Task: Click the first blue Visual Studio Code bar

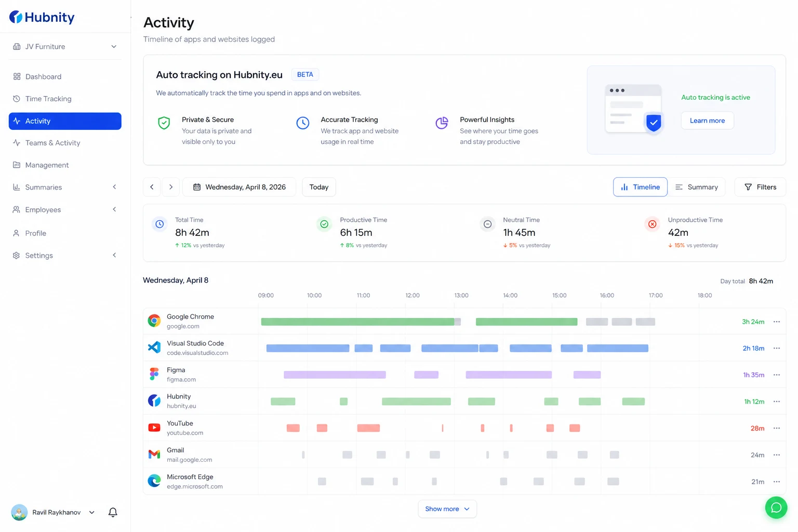Action: [x=308, y=348]
